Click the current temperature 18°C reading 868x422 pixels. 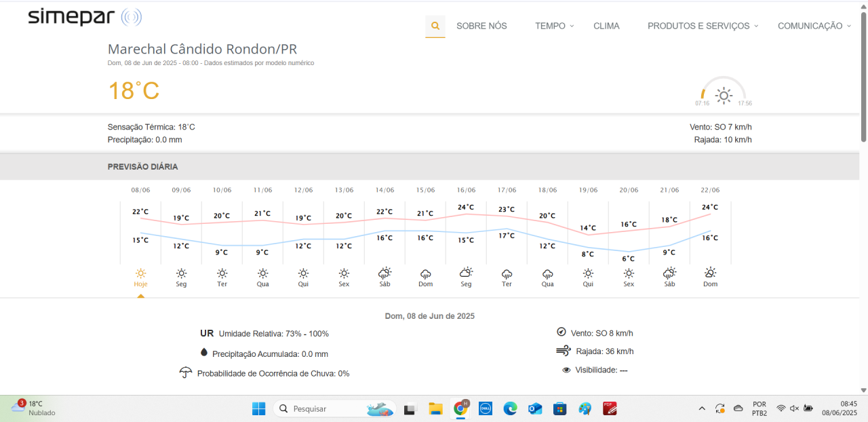[134, 90]
